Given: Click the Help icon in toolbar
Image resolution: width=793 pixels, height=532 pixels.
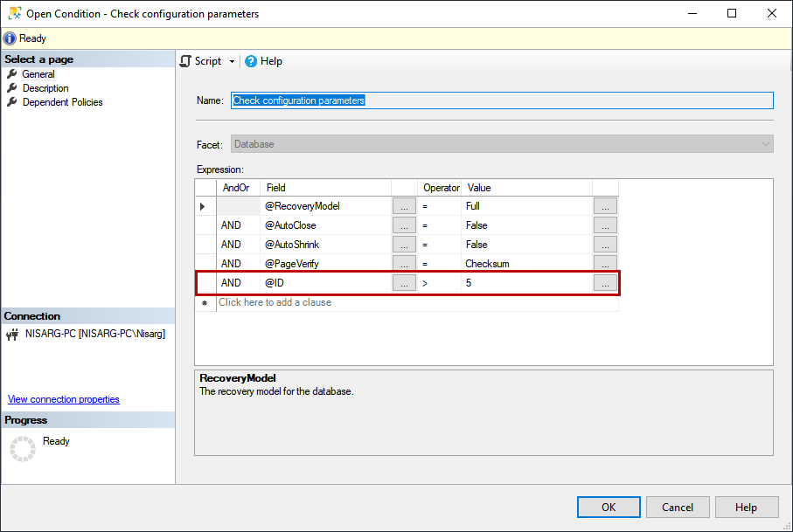Looking at the screenshot, I should (251, 61).
